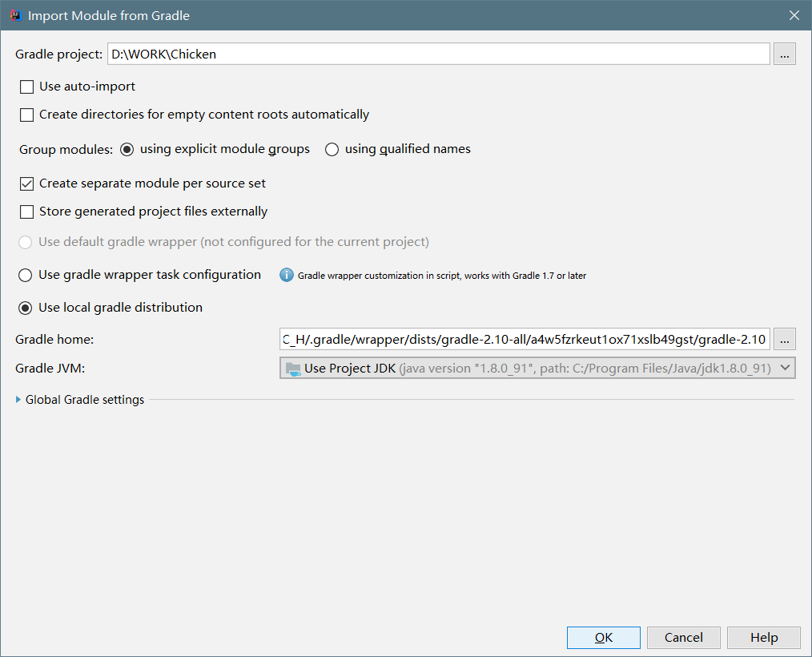Screen dimensions: 812x657
Task: Expand Global Gradle settings section
Action: (x=18, y=400)
